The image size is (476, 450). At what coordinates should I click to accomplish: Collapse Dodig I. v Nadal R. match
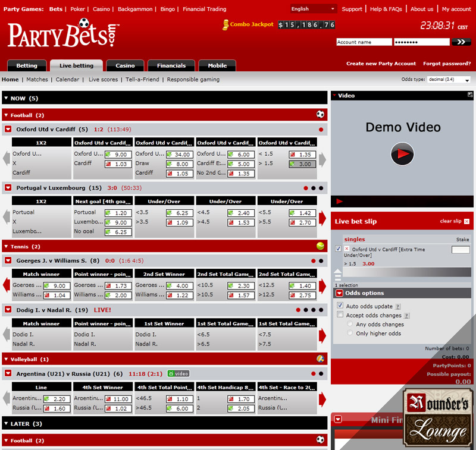pos(8,310)
